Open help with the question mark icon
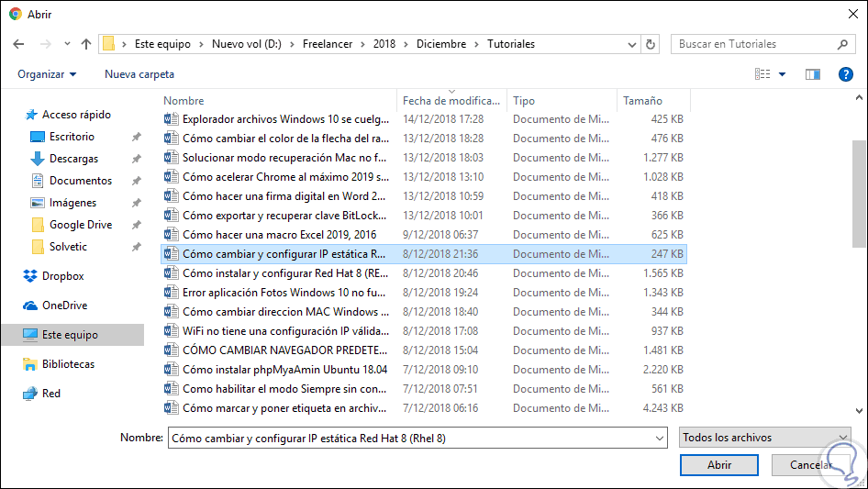 coord(845,74)
